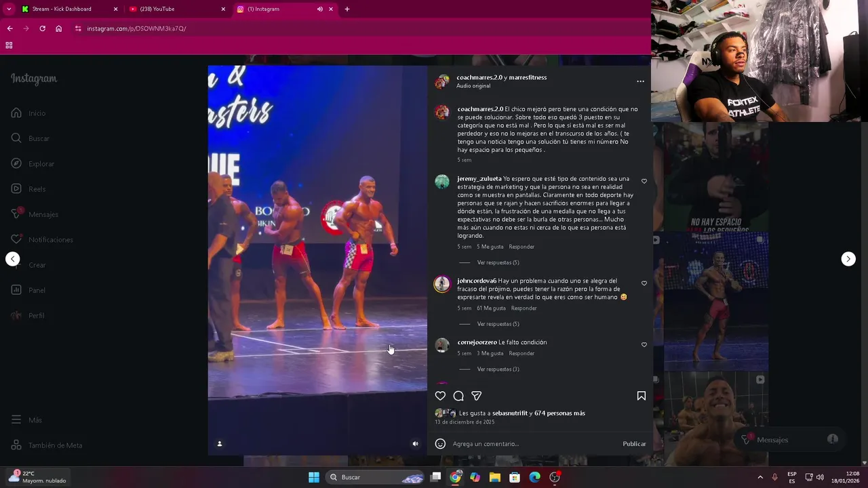This screenshot has width=868, height=488.
Task: Open the tab search dropdown arrow
Action: (9, 9)
